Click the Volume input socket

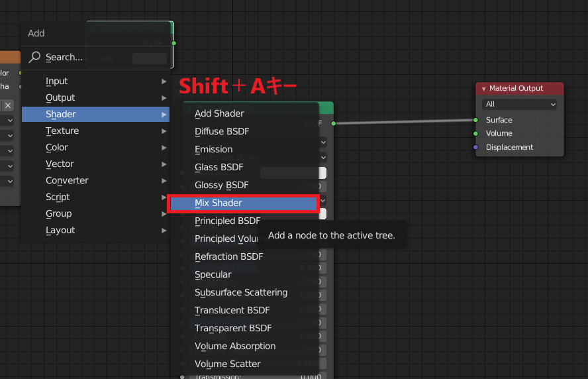pos(475,134)
